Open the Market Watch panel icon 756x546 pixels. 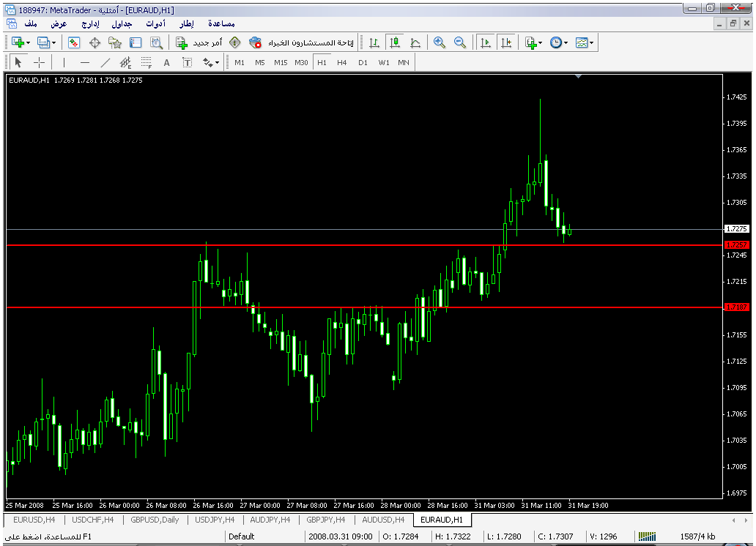pyautogui.click(x=74, y=43)
